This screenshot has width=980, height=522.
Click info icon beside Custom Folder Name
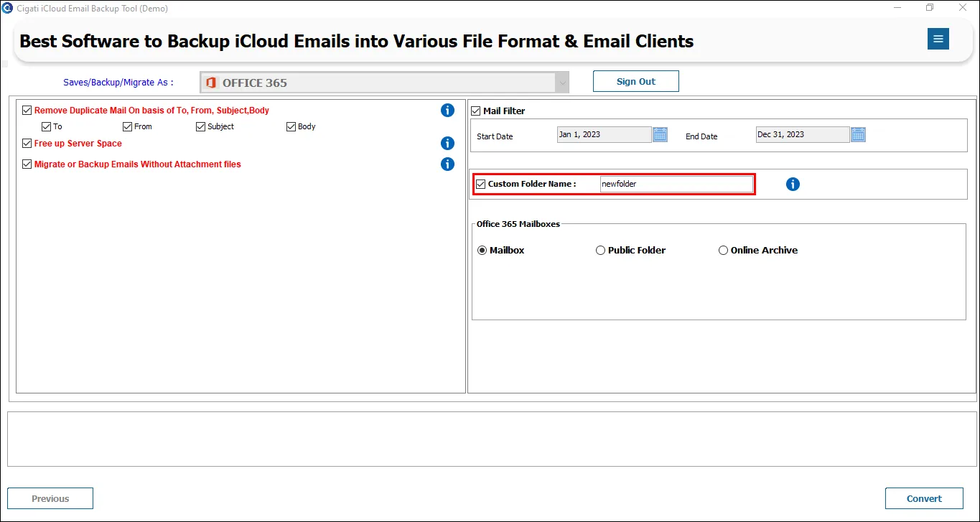[793, 185]
